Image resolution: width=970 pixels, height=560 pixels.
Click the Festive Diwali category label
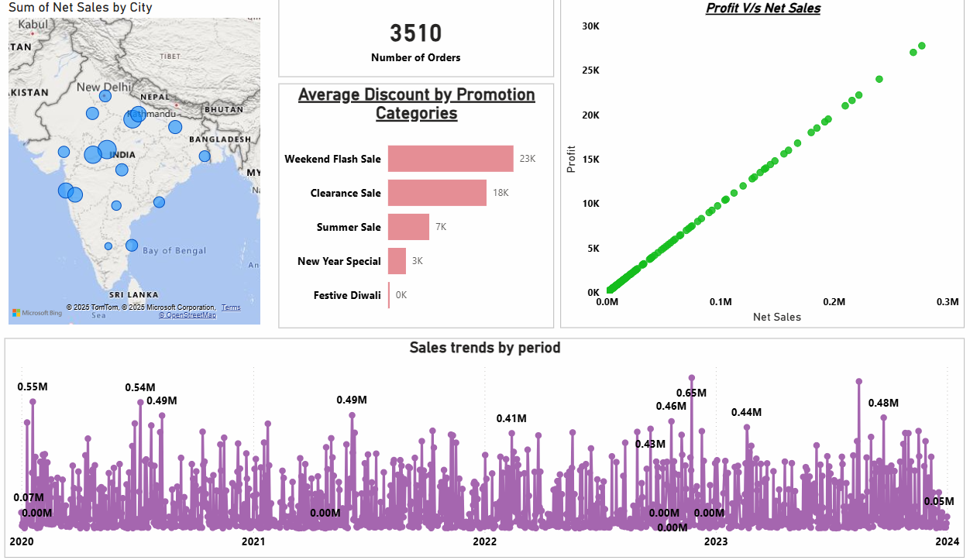[347, 295]
